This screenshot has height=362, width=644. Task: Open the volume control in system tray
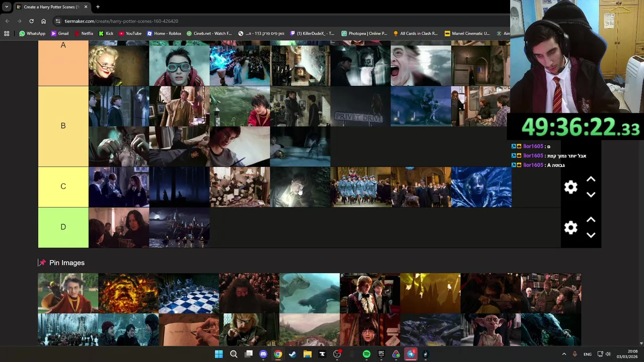(x=608, y=354)
